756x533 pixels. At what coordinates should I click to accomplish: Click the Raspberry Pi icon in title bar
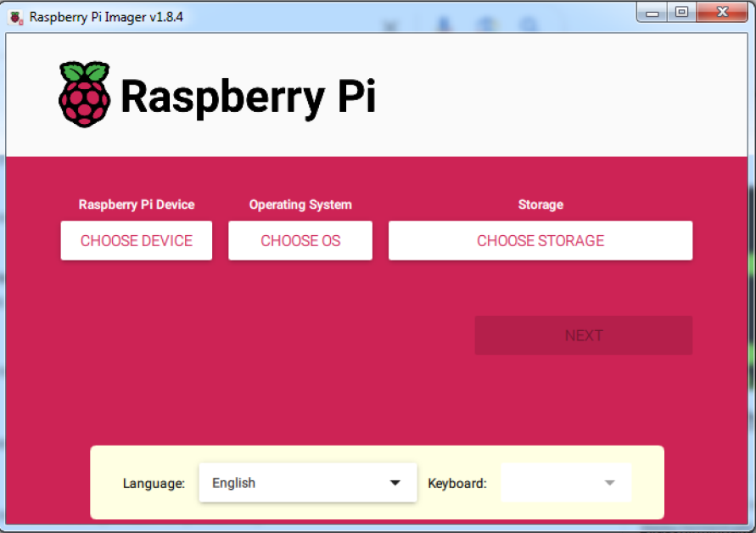coord(16,16)
